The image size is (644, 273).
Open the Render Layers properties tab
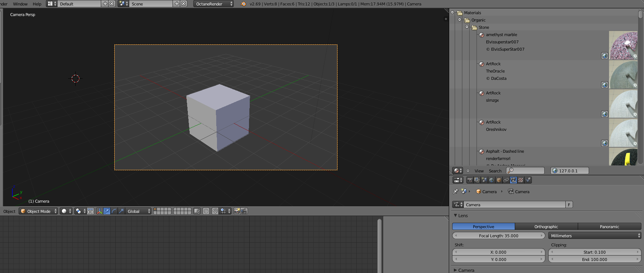click(477, 180)
